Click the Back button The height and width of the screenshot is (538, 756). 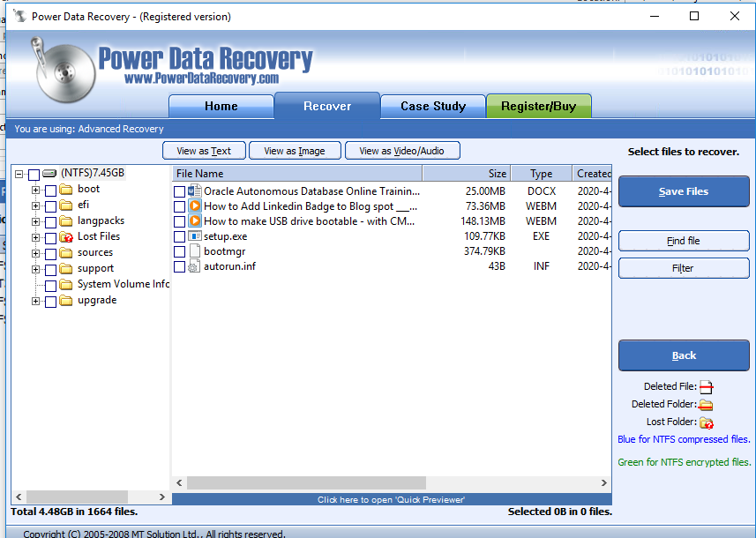coord(684,355)
